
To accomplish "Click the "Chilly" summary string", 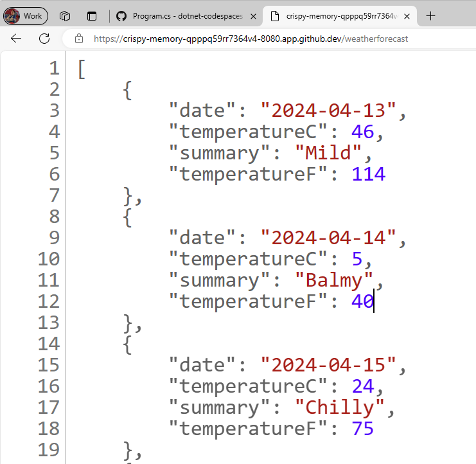I will [x=340, y=407].
